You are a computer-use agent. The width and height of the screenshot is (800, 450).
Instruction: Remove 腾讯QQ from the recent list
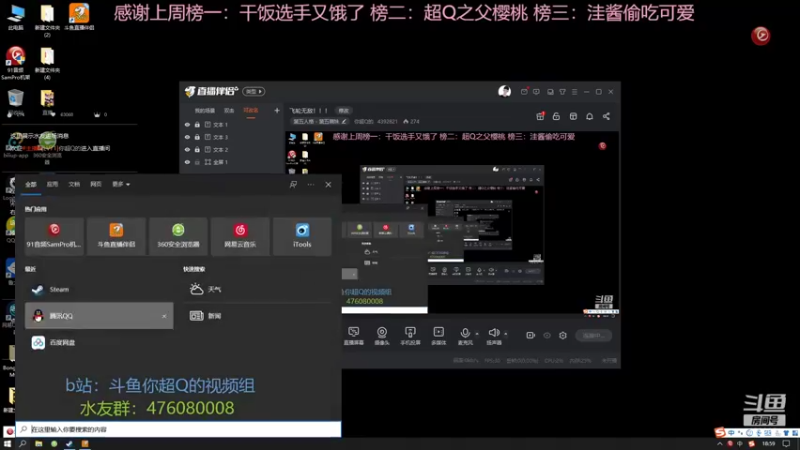(x=164, y=316)
